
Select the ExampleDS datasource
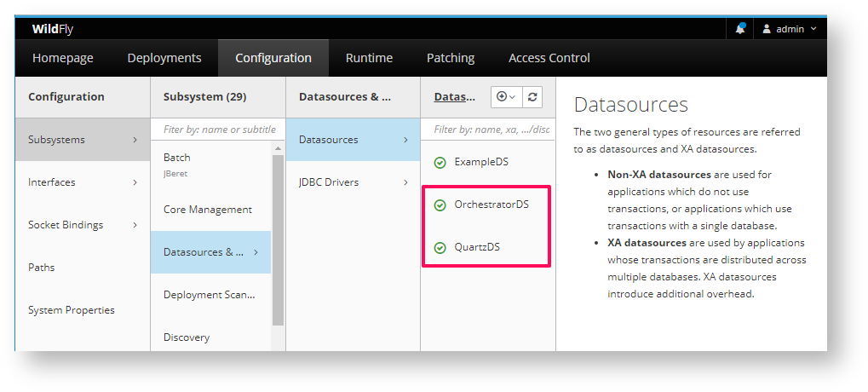click(488, 162)
